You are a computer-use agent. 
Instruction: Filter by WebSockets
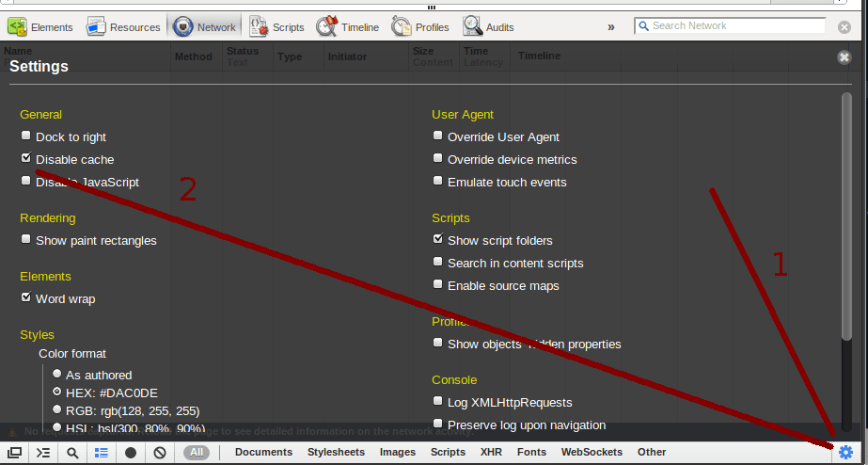coord(592,452)
